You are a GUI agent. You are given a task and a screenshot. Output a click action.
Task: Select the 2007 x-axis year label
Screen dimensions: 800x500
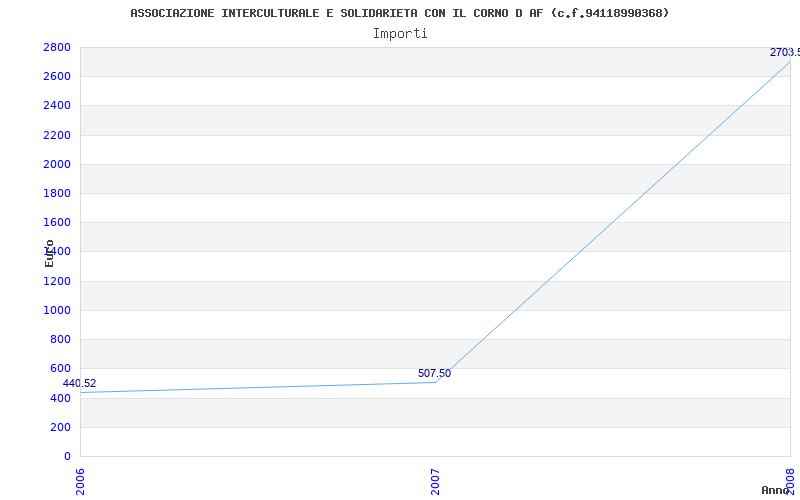435,482
